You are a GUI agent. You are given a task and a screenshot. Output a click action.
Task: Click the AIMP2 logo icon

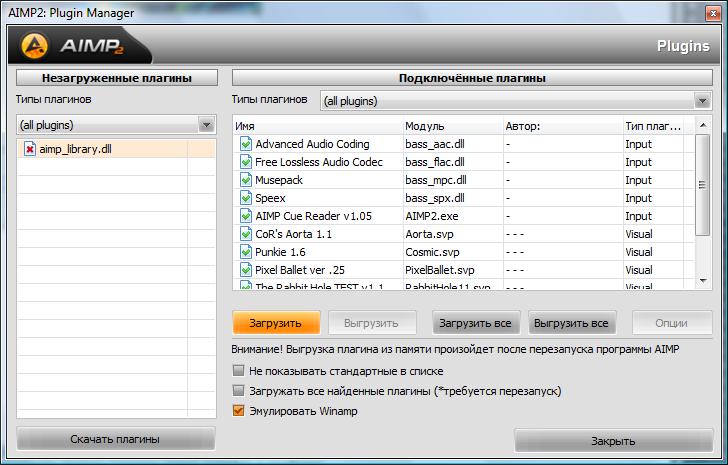coord(37,45)
